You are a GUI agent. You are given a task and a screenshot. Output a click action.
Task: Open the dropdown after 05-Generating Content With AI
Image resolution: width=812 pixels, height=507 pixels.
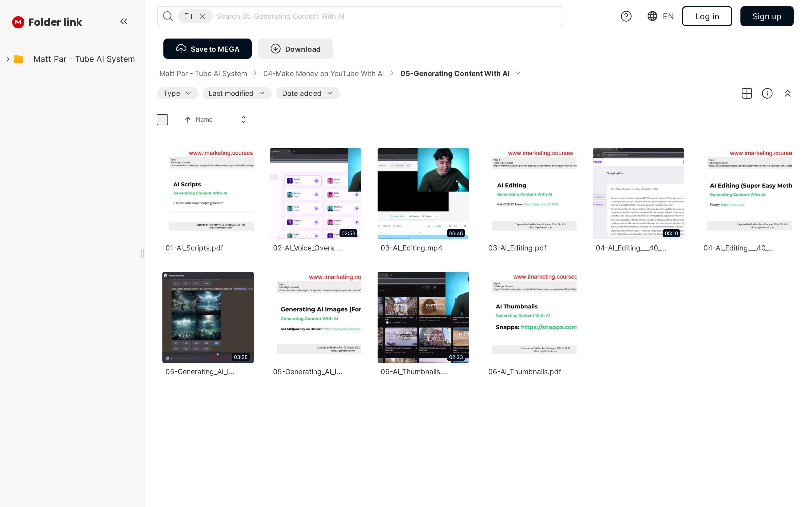coord(517,73)
